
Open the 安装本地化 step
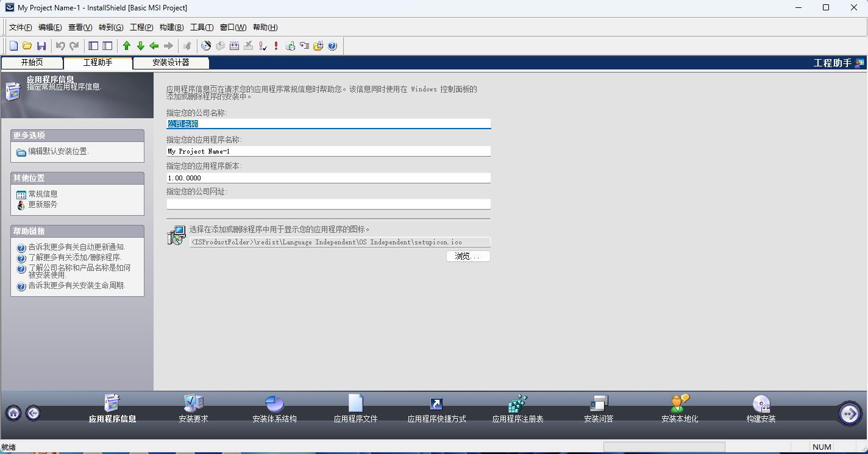(680, 408)
